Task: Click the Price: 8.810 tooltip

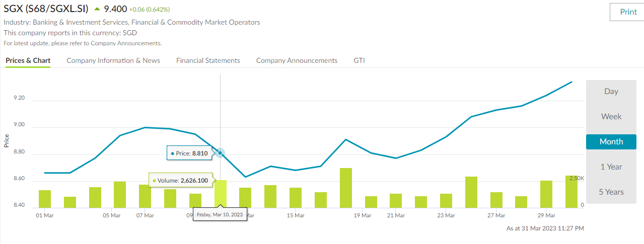Action: pyautogui.click(x=189, y=153)
